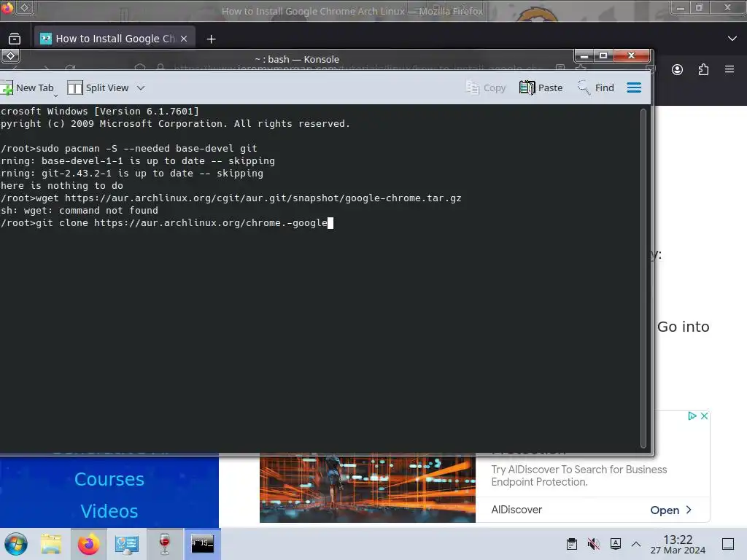The height and width of the screenshot is (560, 747).
Task: Switch to Firefox from the taskbar
Action: tap(88, 544)
